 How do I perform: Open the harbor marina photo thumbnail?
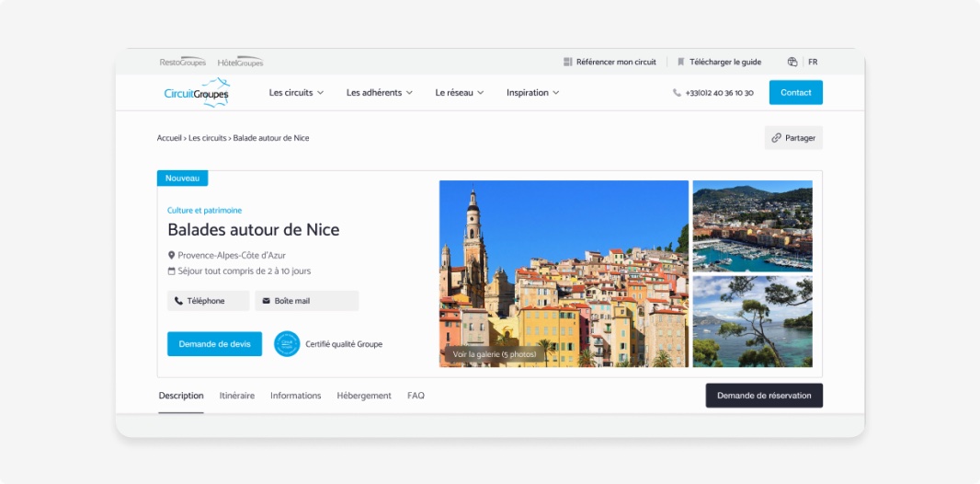(753, 226)
